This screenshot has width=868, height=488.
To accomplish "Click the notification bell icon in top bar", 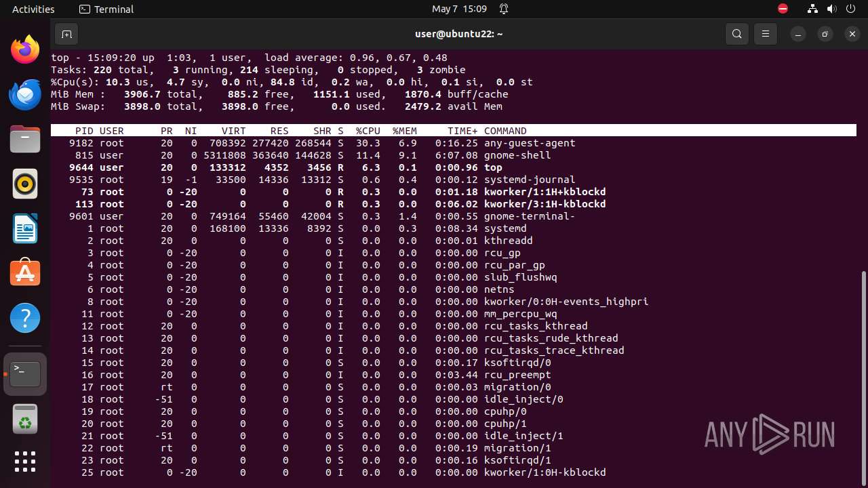I will tap(504, 9).
